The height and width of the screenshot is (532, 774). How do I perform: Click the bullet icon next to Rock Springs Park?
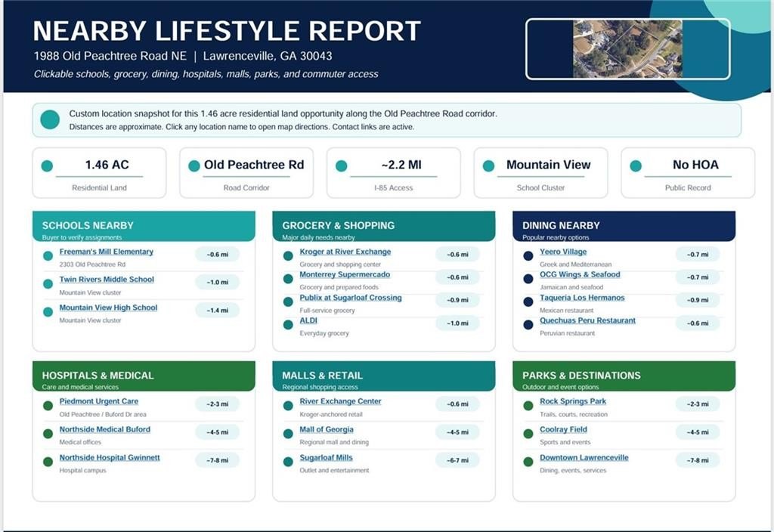click(x=528, y=406)
